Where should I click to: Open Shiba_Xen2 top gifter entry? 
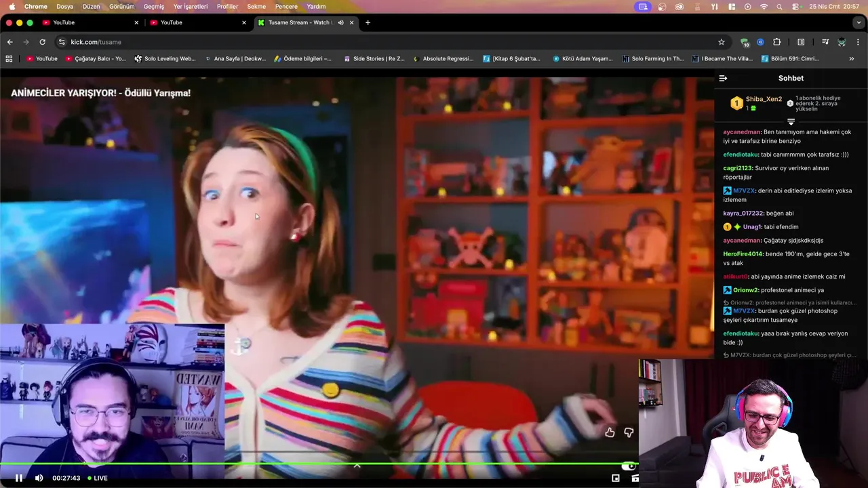pyautogui.click(x=756, y=103)
